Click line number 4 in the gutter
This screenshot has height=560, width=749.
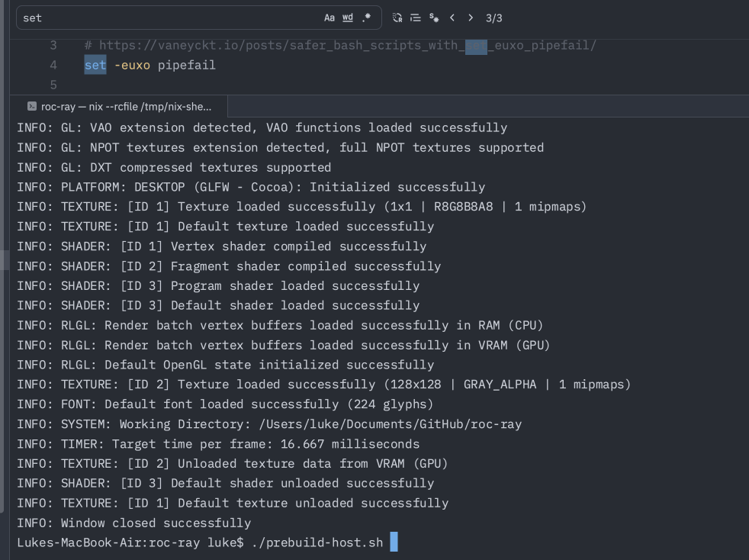point(53,65)
